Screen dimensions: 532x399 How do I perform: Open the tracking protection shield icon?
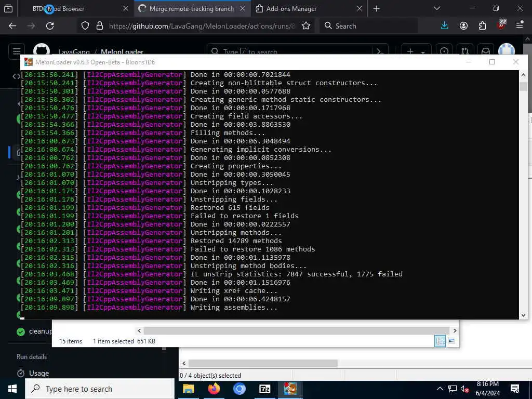85,26
